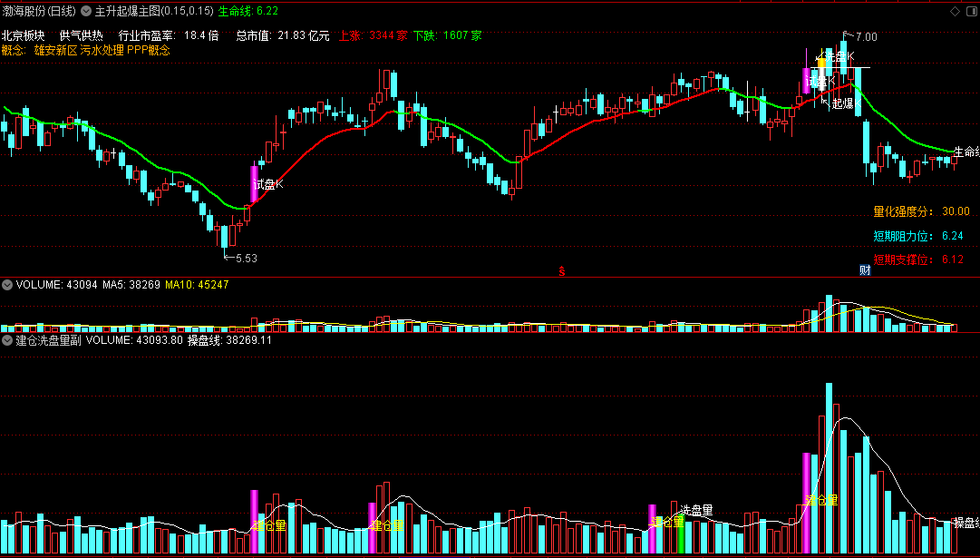Click the 渤海股份(日线) stock title
980x558 pixels.
tap(39, 11)
